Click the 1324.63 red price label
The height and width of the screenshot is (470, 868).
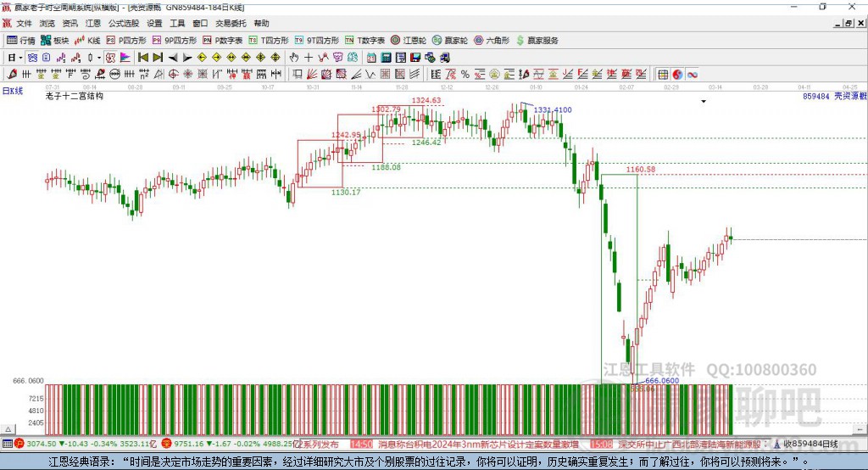click(426, 100)
